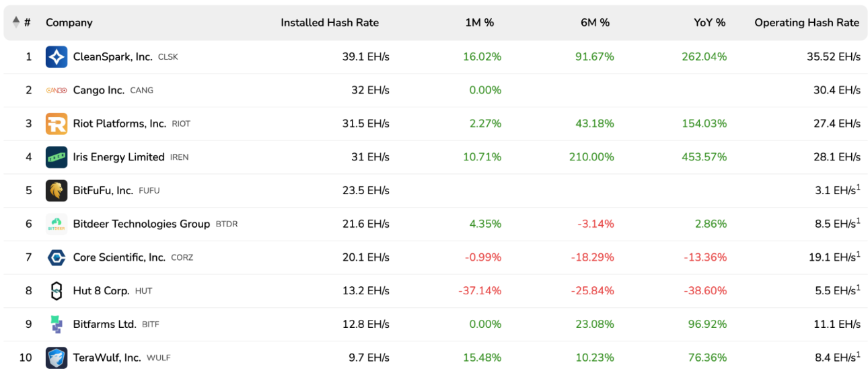
Task: Click the Bitfarms Ltd. logo icon
Action: pos(57,325)
